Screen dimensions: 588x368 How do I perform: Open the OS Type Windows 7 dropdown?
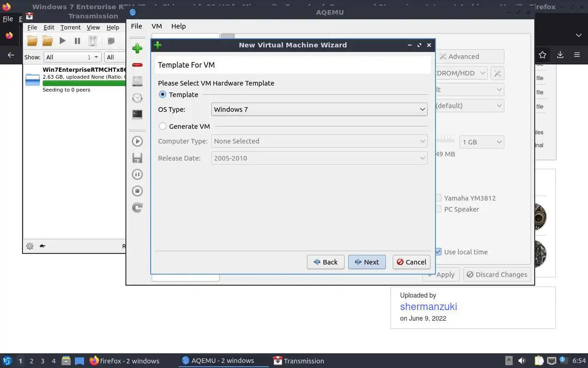(x=319, y=109)
